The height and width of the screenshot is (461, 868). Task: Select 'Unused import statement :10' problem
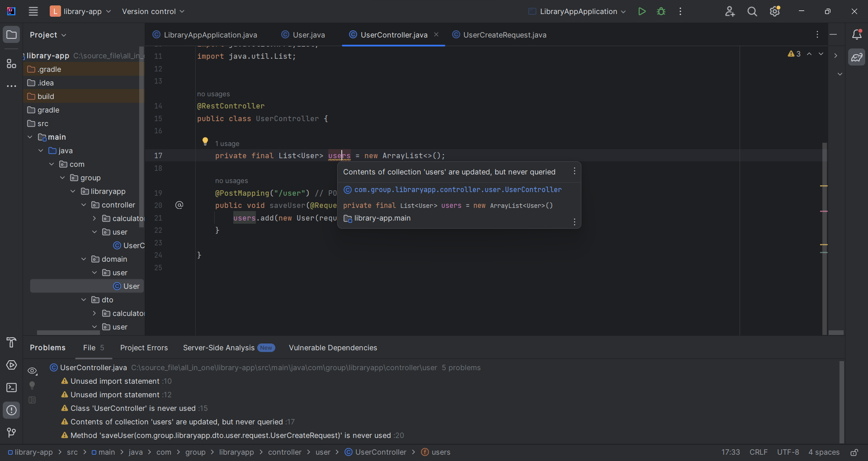tap(116, 381)
